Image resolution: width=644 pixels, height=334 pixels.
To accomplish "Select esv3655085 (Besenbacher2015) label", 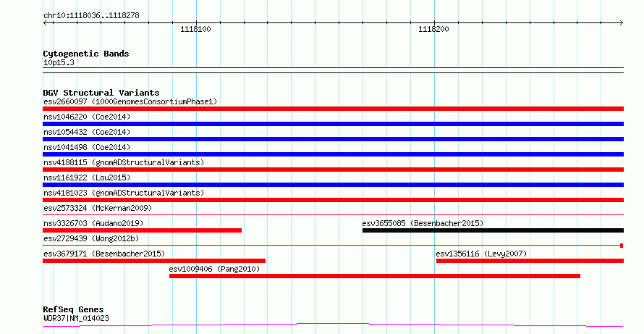I will tap(423, 223).
